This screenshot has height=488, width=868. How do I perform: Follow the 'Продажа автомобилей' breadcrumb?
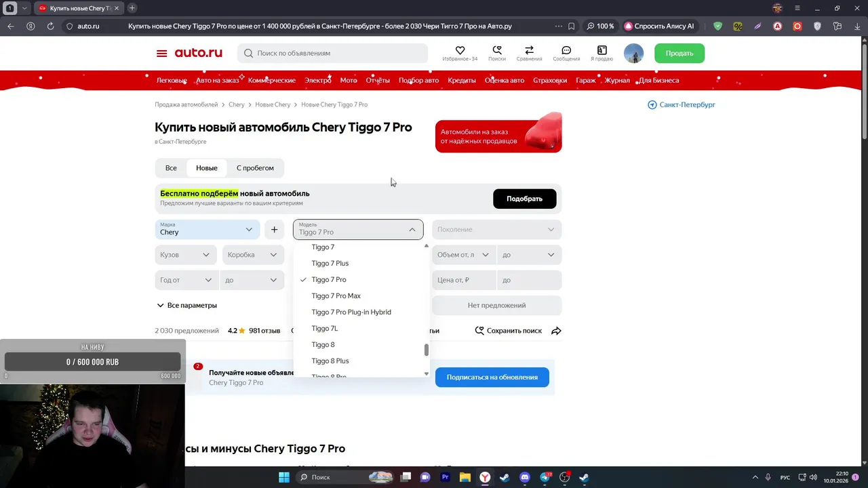186,104
